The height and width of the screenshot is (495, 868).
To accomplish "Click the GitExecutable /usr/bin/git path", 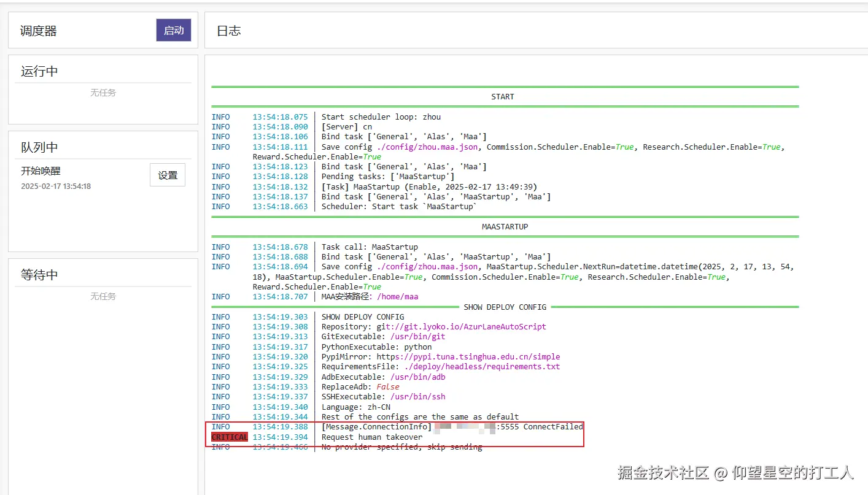I will [x=417, y=337].
